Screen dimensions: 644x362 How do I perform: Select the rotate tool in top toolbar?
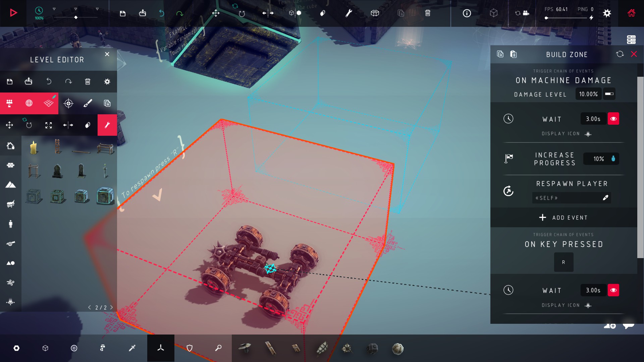[x=241, y=13]
